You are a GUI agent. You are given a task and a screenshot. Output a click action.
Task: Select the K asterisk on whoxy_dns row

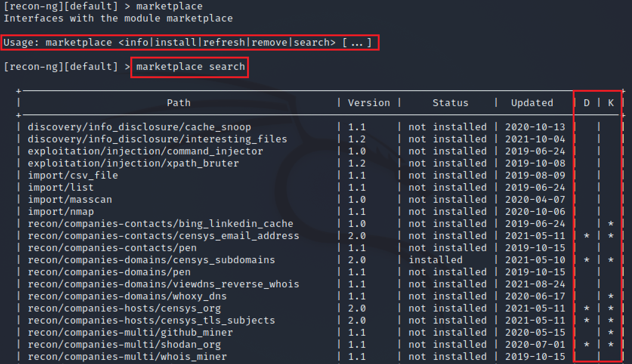point(611,296)
